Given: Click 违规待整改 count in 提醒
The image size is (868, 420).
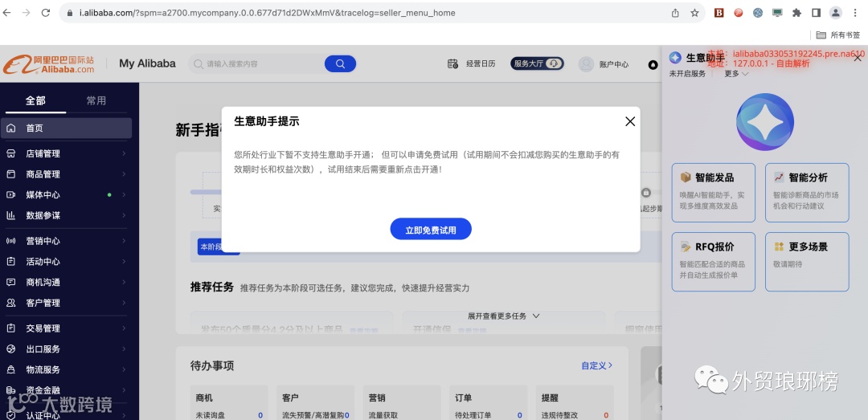Looking at the screenshot, I should point(606,415).
